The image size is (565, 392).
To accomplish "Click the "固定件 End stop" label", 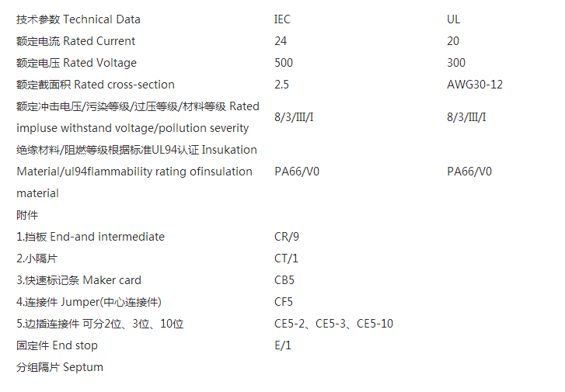I will [57, 345].
